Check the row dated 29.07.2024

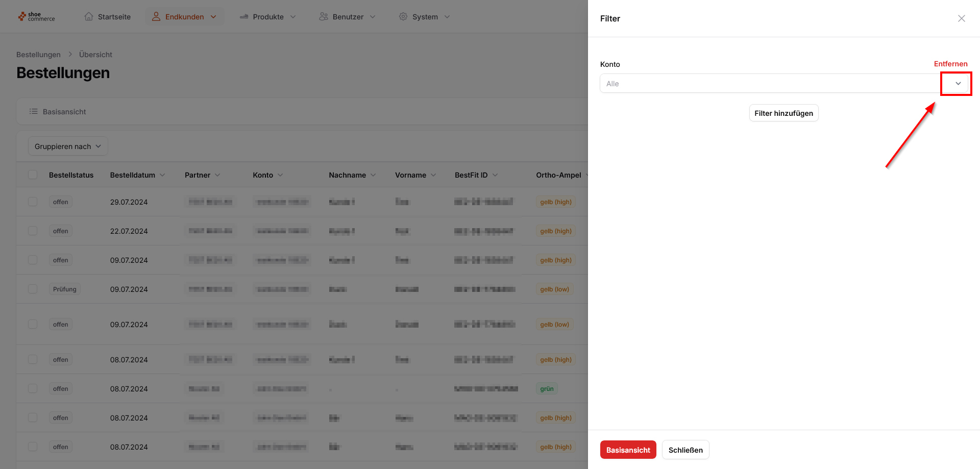pyautogui.click(x=33, y=202)
